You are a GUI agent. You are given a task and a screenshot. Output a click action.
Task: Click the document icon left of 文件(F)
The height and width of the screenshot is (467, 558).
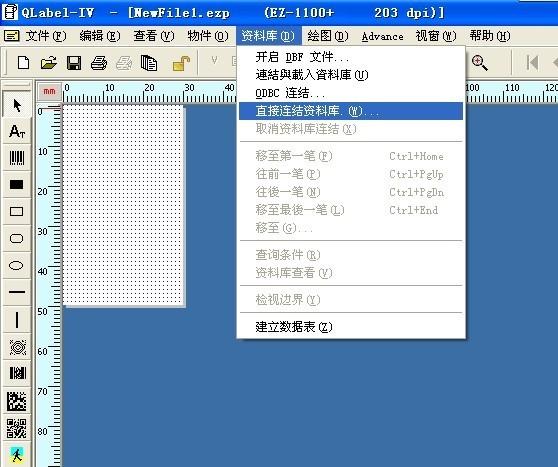coord(11,36)
